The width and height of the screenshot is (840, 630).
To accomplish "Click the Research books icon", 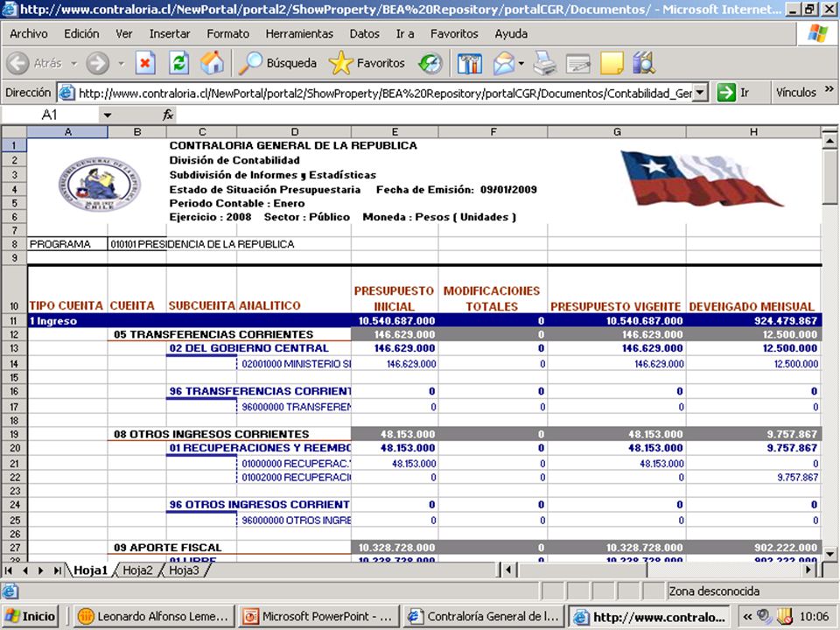I will 643,63.
